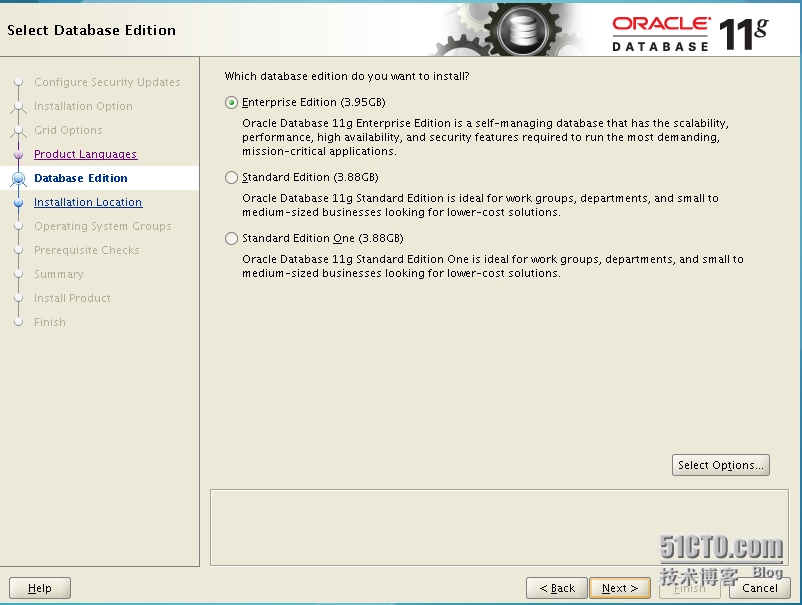Jump to Installation Location step
The width and height of the screenshot is (802, 605).
tap(88, 202)
